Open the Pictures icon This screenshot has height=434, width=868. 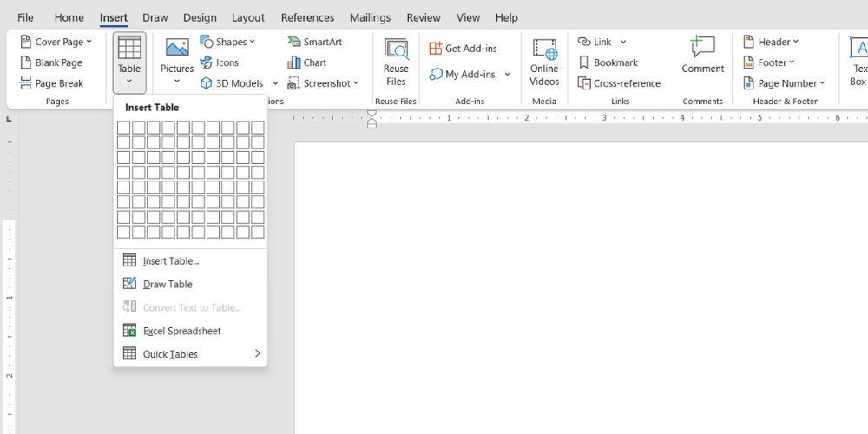click(177, 48)
